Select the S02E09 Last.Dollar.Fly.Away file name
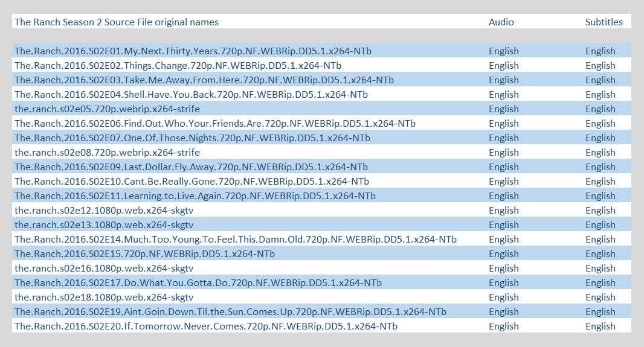 (x=191, y=167)
